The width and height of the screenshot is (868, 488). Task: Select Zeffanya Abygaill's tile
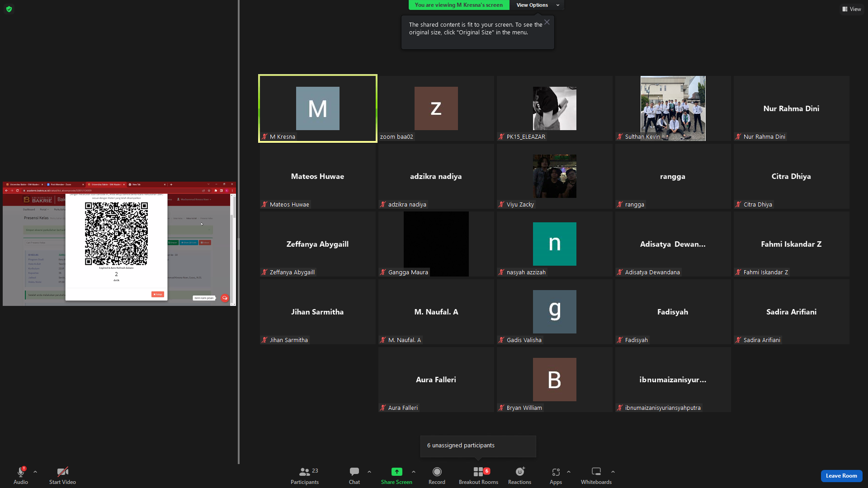tap(317, 244)
